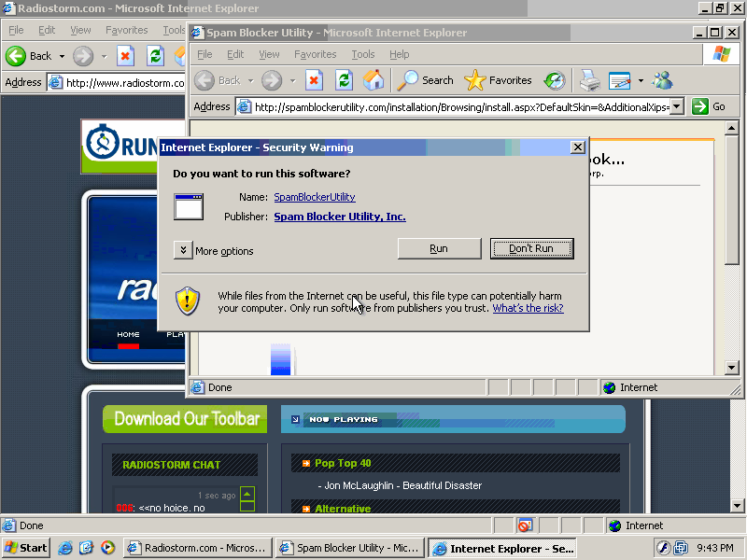
Task: Open Help menu in Spam Blocker Utility window
Action: [x=400, y=54]
